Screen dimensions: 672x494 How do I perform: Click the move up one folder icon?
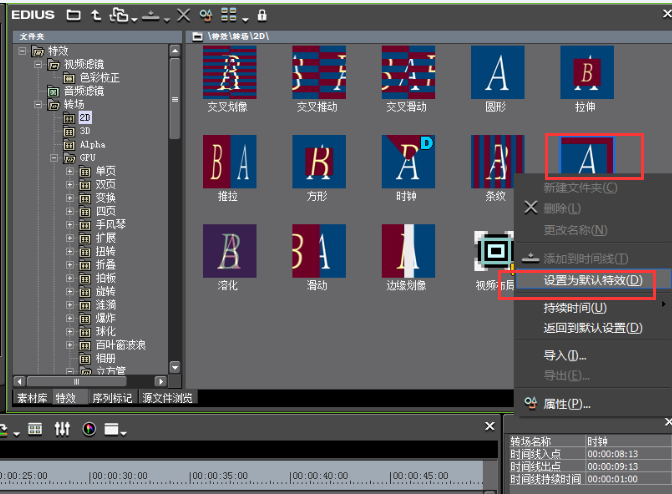[95, 15]
